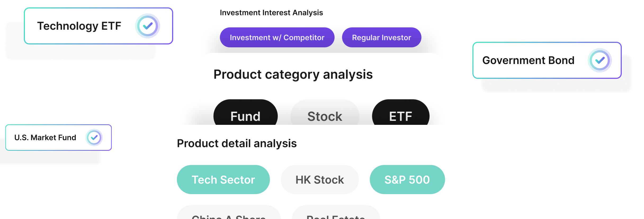The image size is (644, 219).
Task: Select the China A Share chip
Action: tap(229, 212)
